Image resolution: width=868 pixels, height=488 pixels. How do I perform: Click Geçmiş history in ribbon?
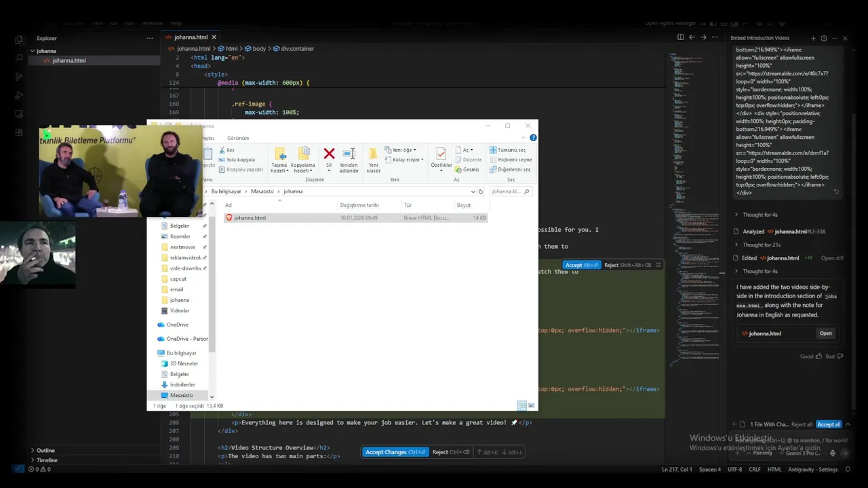[467, 169]
